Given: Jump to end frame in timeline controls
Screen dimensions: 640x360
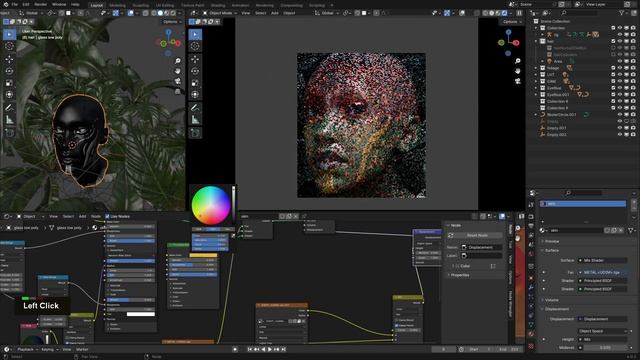Looking at the screenshot, I should (284, 349).
